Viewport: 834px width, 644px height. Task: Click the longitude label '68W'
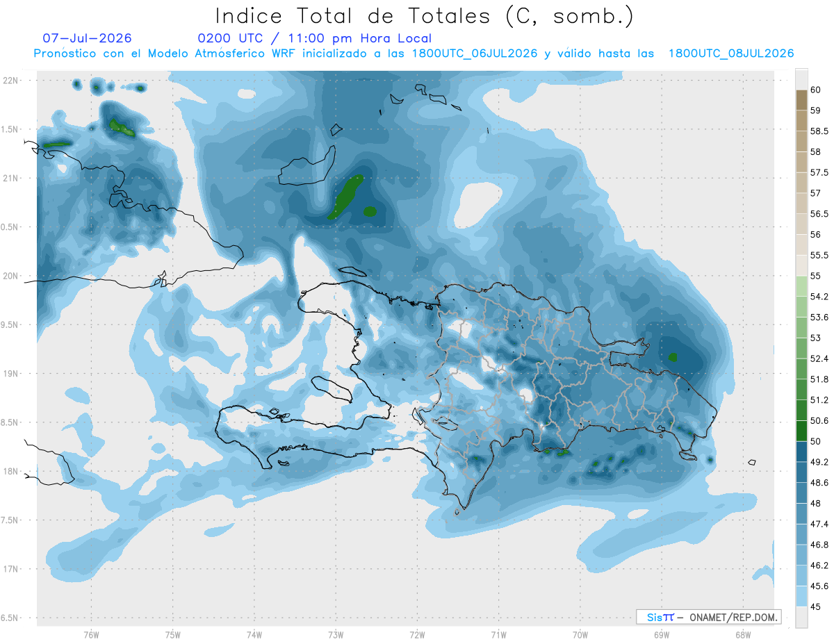(742, 635)
